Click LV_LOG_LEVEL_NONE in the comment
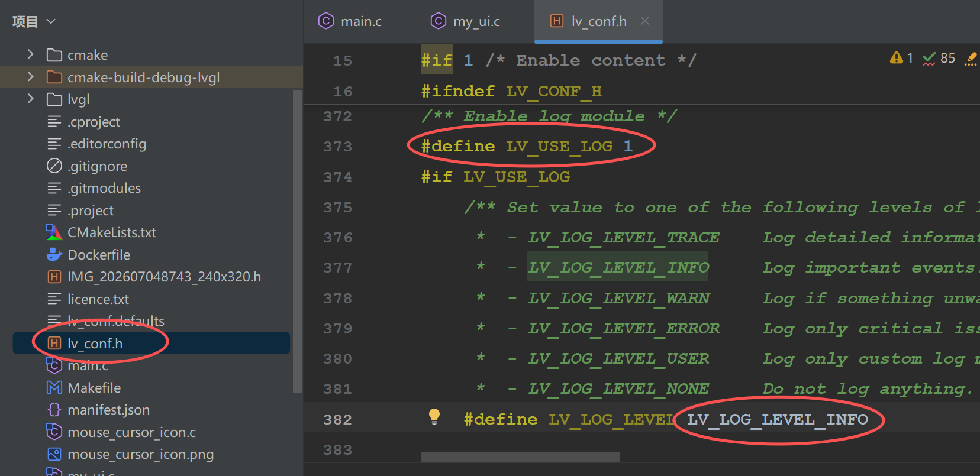Screen dimensions: 980x476 618,388
